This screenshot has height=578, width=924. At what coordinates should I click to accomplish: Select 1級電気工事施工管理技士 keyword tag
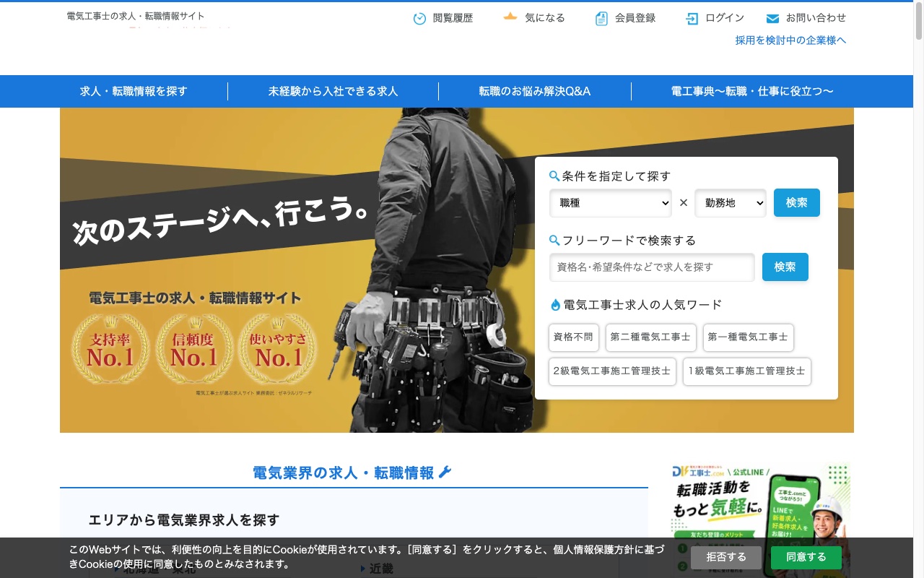pos(747,371)
